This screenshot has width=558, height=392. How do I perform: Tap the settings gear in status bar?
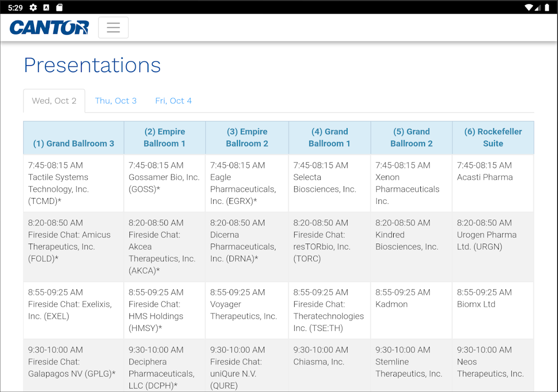(x=33, y=7)
